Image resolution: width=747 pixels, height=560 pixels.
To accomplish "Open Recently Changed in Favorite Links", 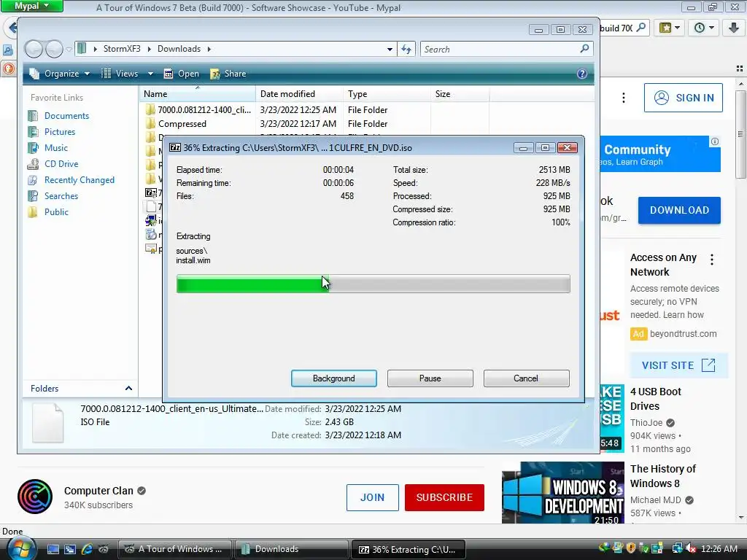I will (x=79, y=180).
